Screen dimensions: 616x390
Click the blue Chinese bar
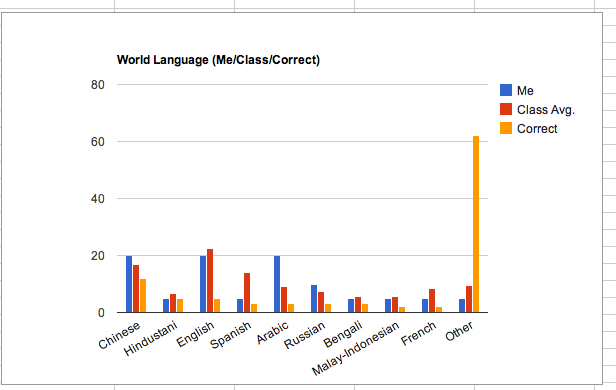point(129,284)
